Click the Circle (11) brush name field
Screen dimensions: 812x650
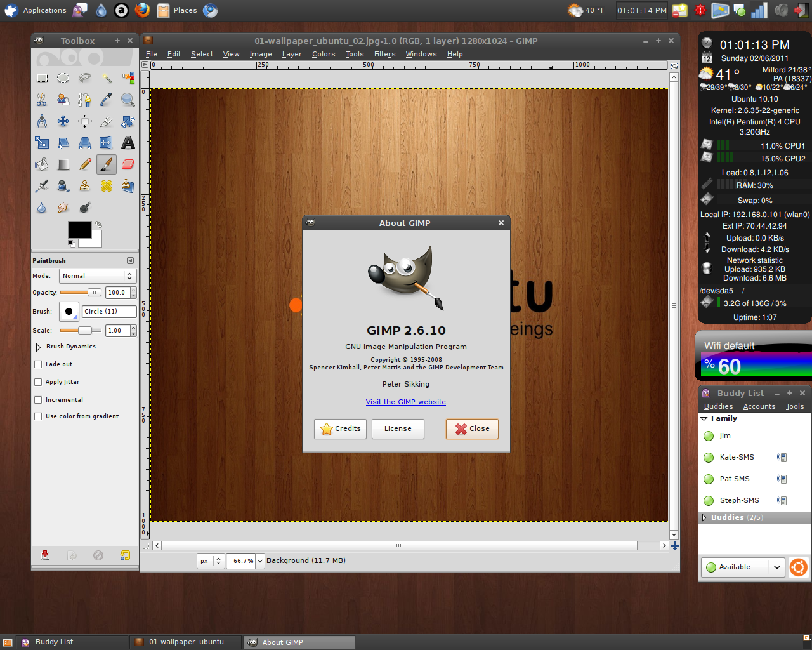pyautogui.click(x=109, y=312)
